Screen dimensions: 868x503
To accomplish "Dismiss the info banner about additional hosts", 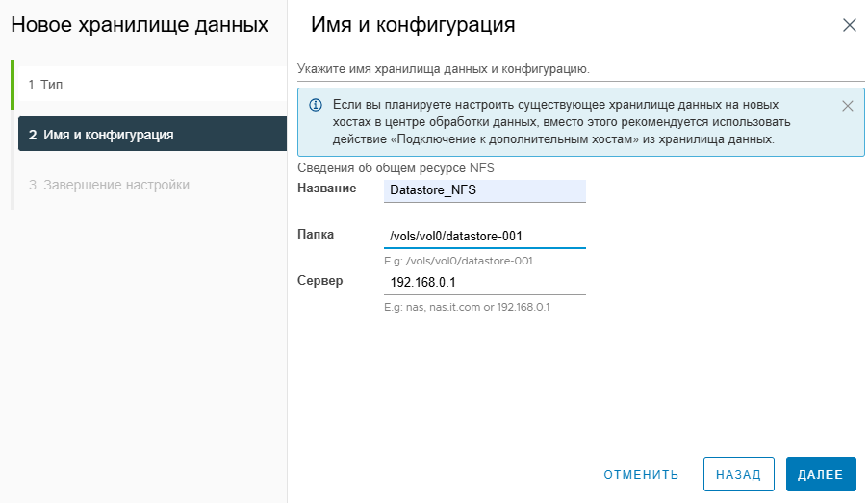I will (x=847, y=106).
